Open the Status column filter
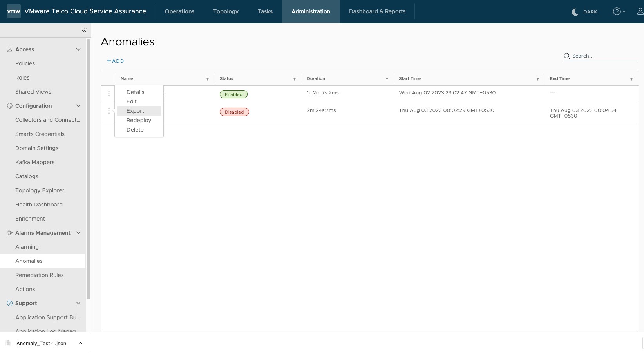Image resolution: width=644 pixels, height=353 pixels. coord(295,79)
